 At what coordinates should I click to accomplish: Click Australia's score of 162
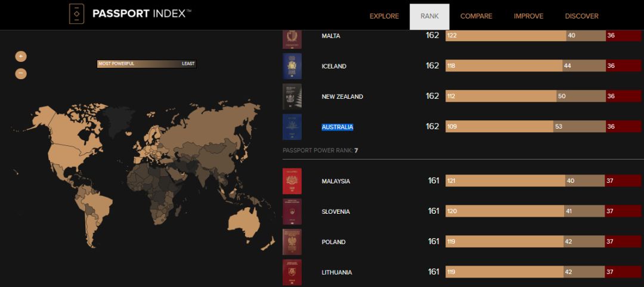click(432, 126)
